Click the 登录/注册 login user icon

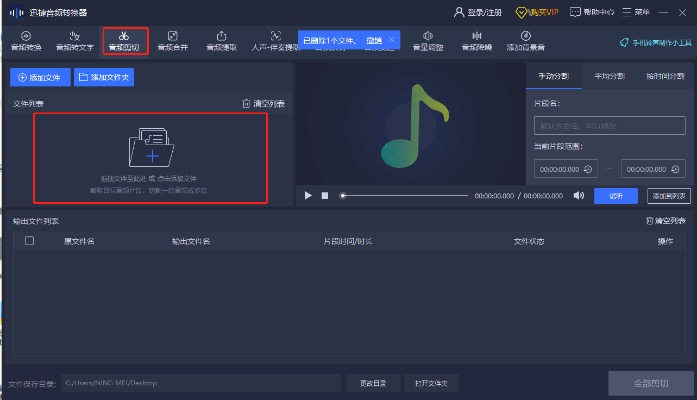(x=459, y=12)
